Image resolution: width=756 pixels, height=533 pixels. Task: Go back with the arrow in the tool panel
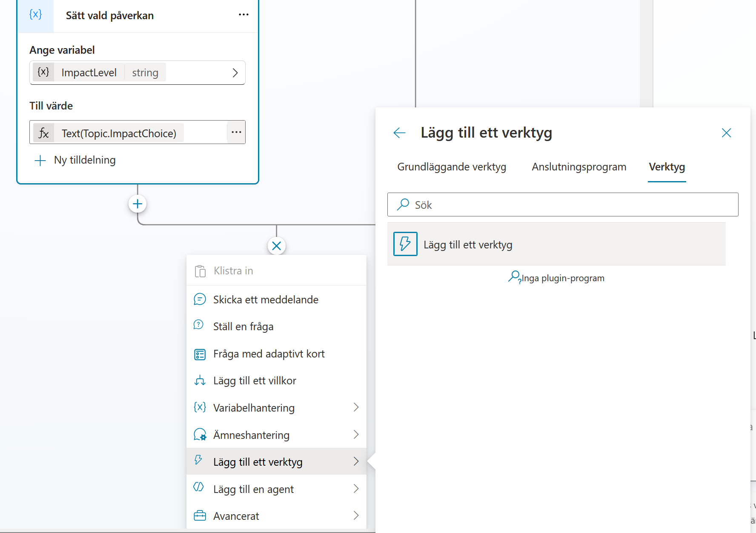point(399,133)
